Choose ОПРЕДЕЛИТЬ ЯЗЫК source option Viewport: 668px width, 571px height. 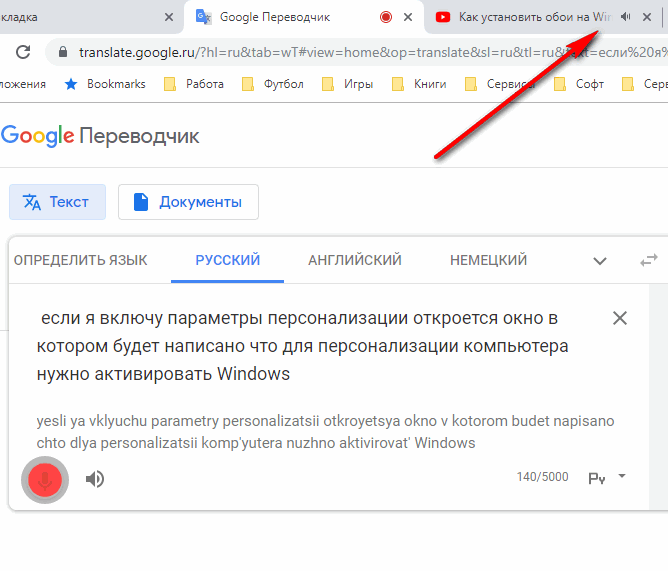(x=81, y=260)
